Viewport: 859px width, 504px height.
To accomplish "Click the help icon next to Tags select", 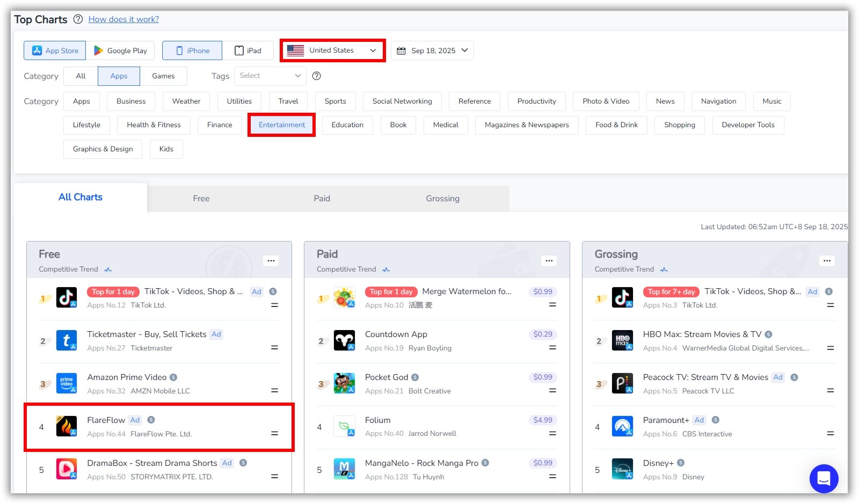I will coord(317,76).
